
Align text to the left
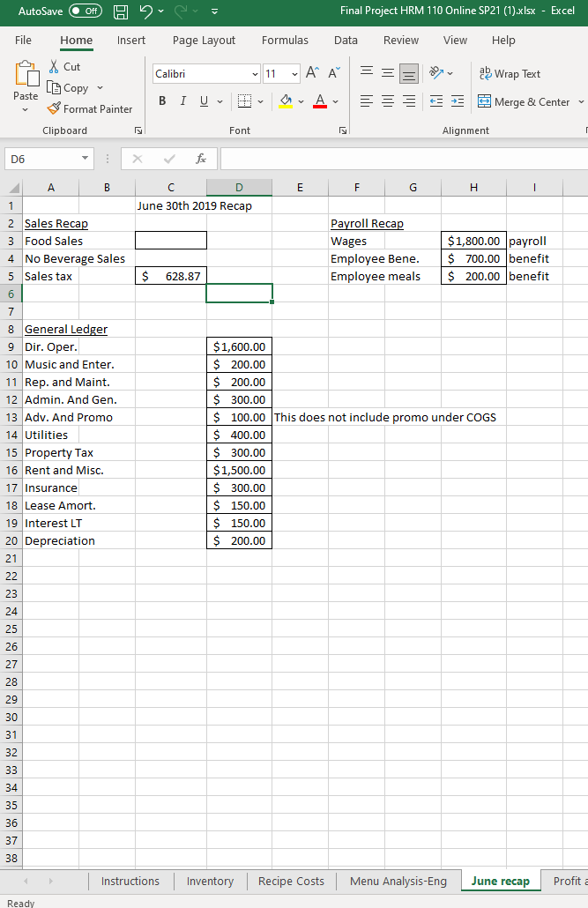(366, 101)
